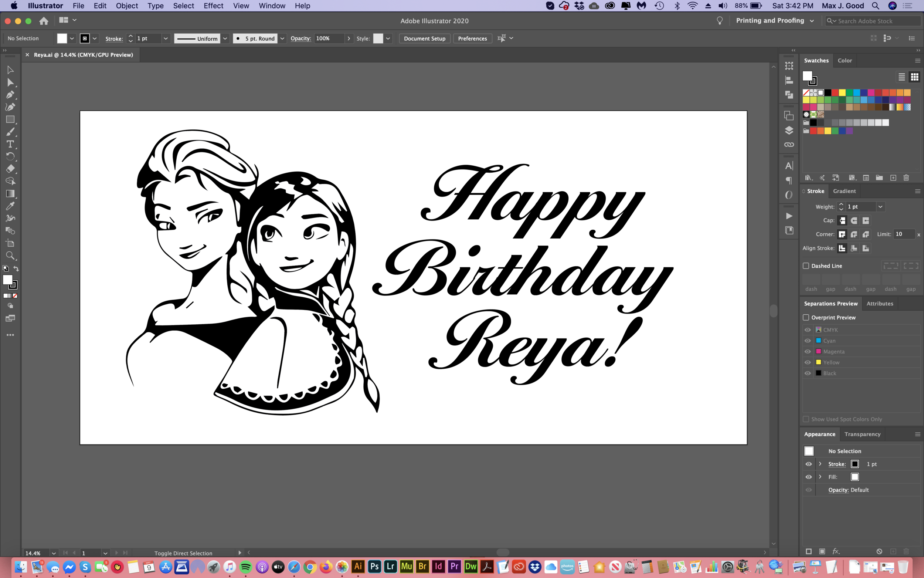This screenshot has width=924, height=578.
Task: Open Weight dropdown in Stroke panel
Action: tap(880, 207)
